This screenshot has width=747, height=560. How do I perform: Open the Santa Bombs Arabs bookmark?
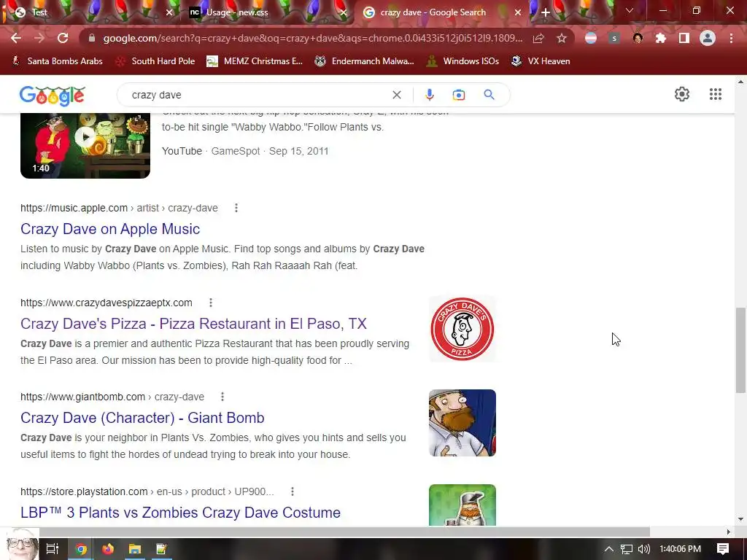57,61
